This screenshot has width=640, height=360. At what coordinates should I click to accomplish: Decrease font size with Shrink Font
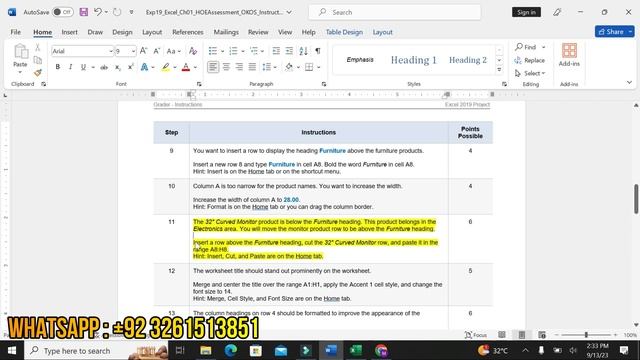156,51
